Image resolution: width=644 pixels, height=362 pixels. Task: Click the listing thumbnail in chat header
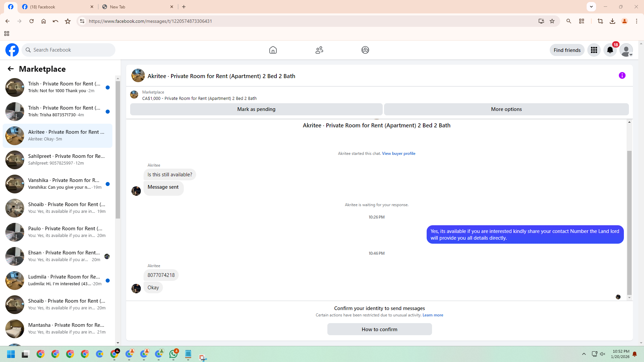(138, 76)
